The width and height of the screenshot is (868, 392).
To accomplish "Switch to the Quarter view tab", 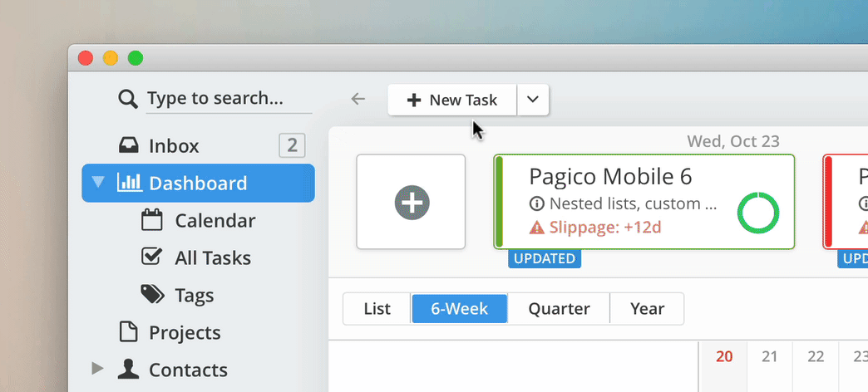I will pyautogui.click(x=559, y=309).
